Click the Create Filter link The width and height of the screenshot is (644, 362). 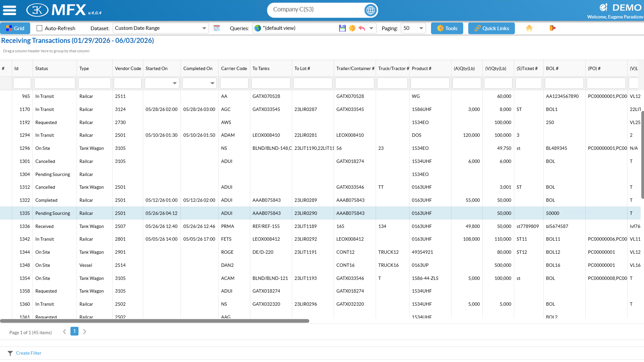pos(29,353)
